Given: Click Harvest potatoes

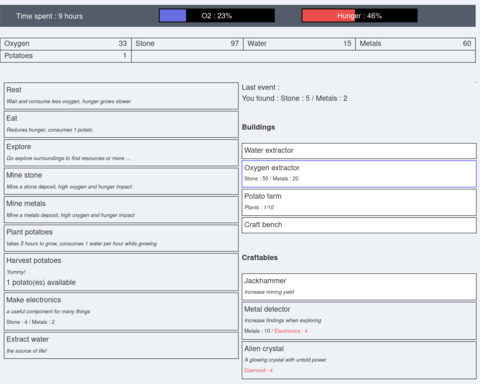Looking at the screenshot, I should [121, 272].
